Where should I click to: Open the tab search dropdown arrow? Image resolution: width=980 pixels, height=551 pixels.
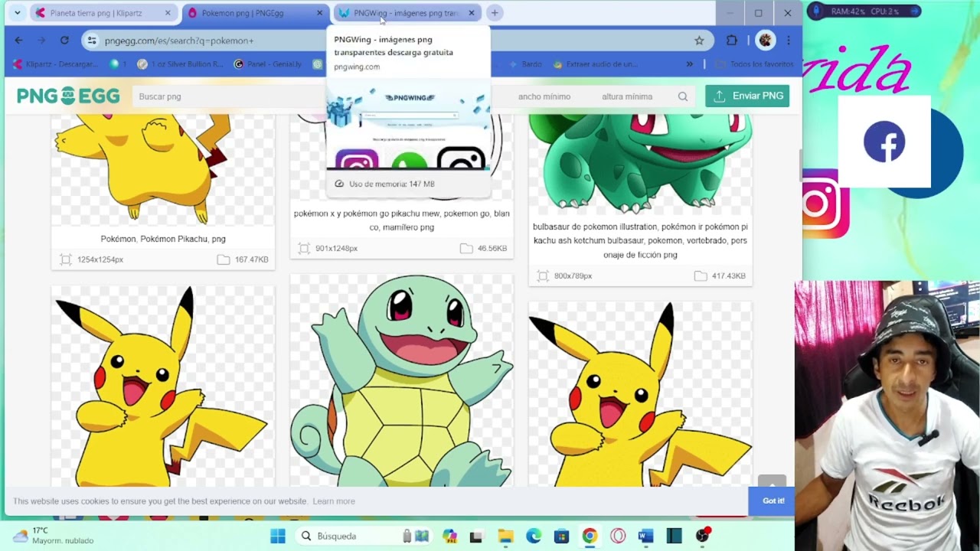[17, 13]
